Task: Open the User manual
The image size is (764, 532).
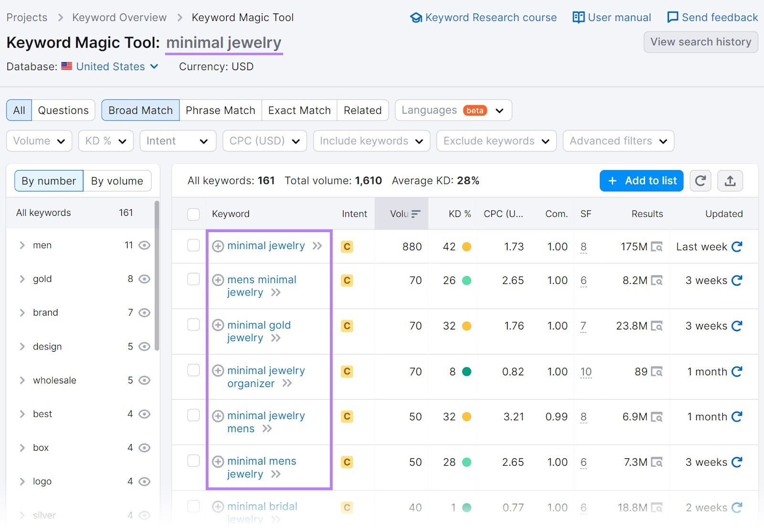Action: point(611,17)
